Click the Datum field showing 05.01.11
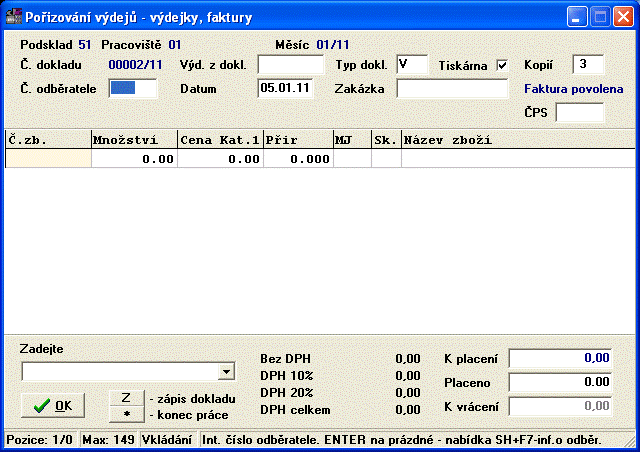The height and width of the screenshot is (452, 640). pyautogui.click(x=285, y=88)
